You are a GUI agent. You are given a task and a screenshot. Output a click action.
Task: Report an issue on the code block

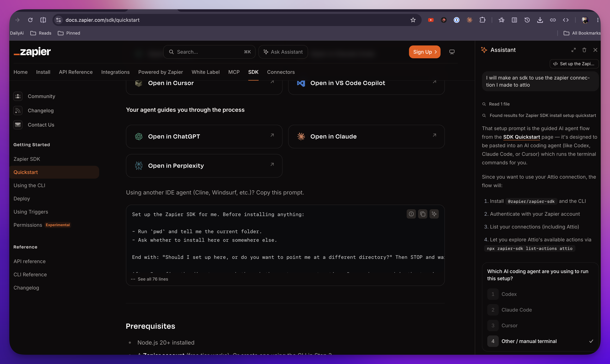[411, 214]
